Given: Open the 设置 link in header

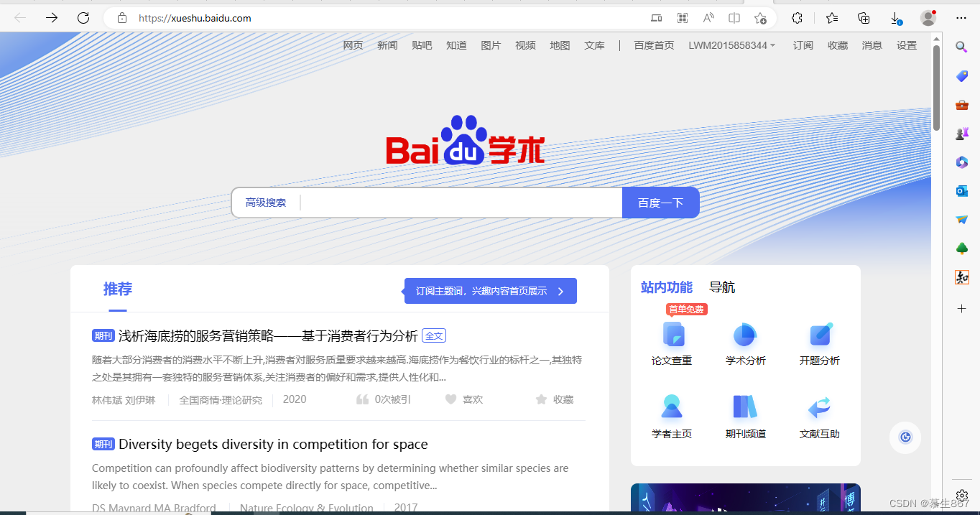Looking at the screenshot, I should pos(907,45).
